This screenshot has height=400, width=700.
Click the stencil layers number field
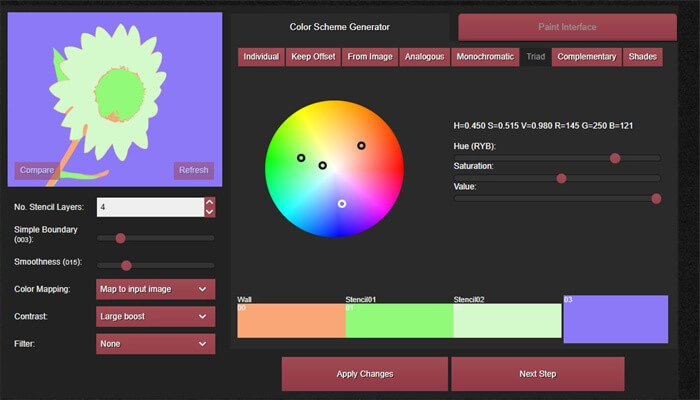pos(149,207)
